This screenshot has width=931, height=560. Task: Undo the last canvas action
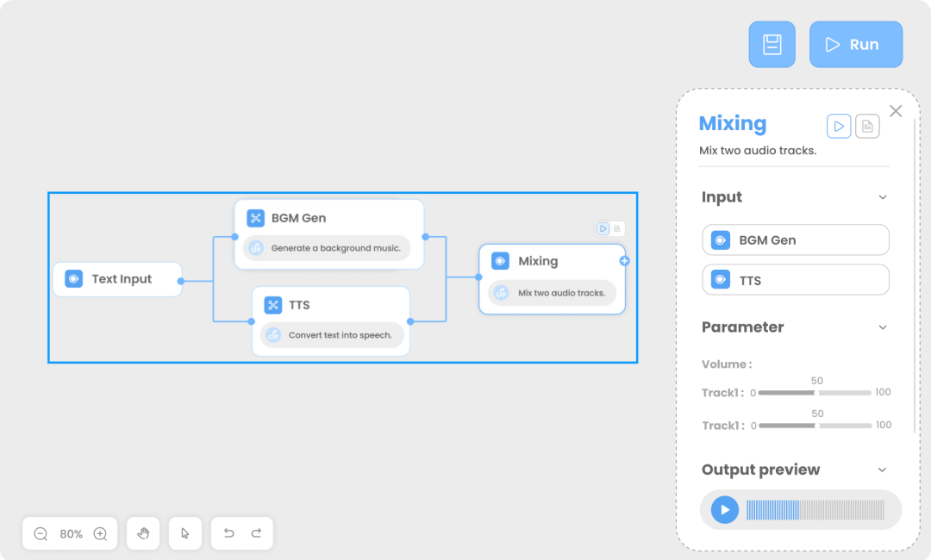coord(228,533)
